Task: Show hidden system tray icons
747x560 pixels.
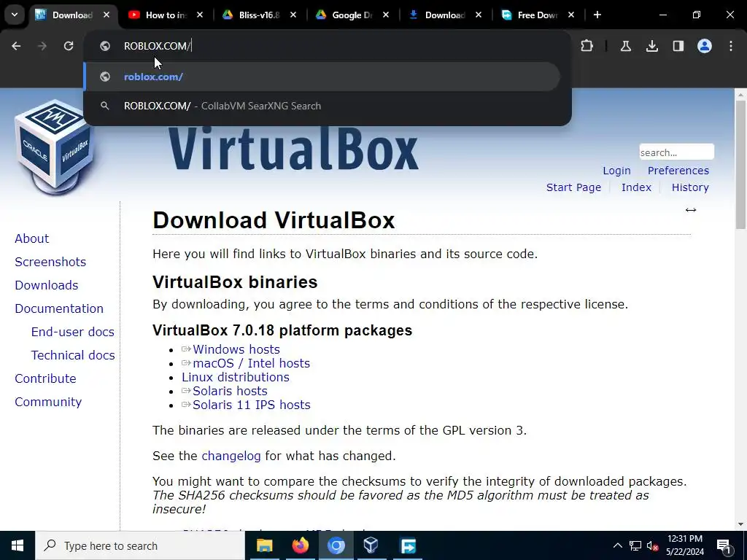Action: pyautogui.click(x=617, y=545)
